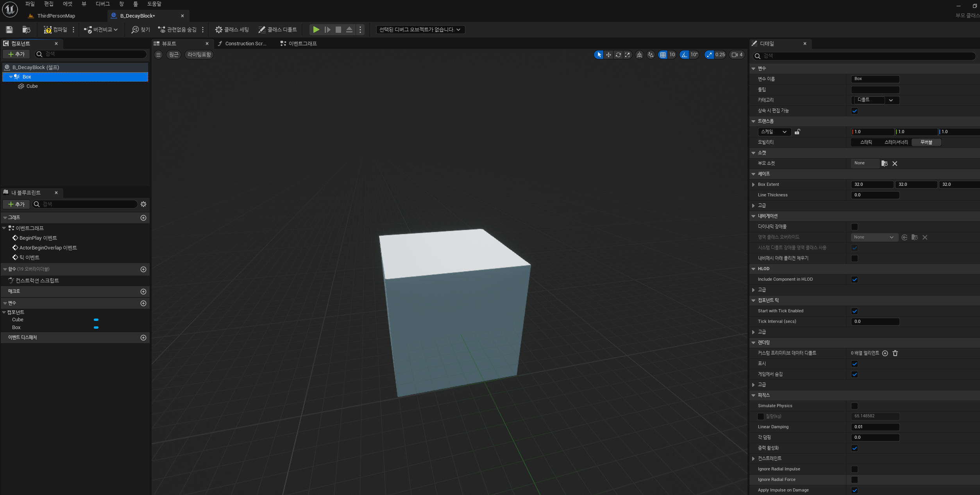This screenshot has width=980, height=495.
Task: Click the Eject button in the toolbar
Action: point(349,30)
